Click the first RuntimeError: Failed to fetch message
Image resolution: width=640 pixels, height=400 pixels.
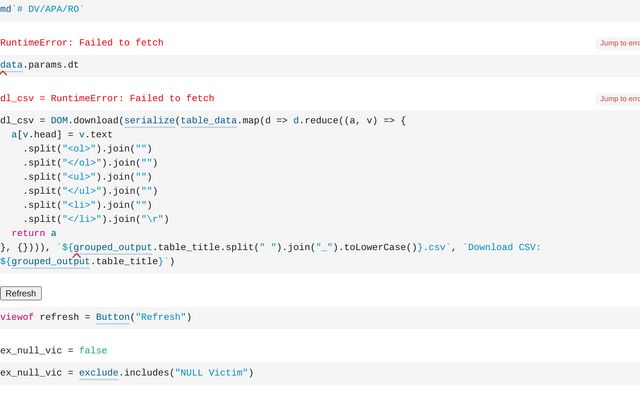tap(82, 43)
